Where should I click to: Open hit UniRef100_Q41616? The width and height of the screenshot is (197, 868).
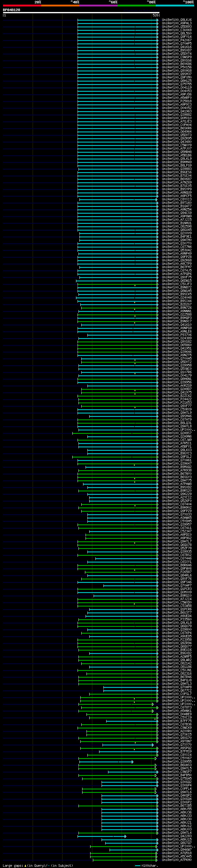coord(177,47)
